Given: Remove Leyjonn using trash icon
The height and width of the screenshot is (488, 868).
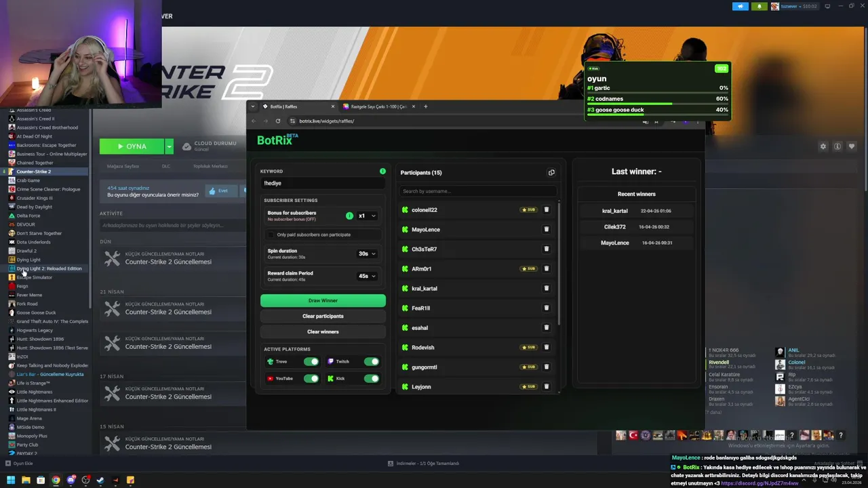Looking at the screenshot, I should tap(547, 387).
